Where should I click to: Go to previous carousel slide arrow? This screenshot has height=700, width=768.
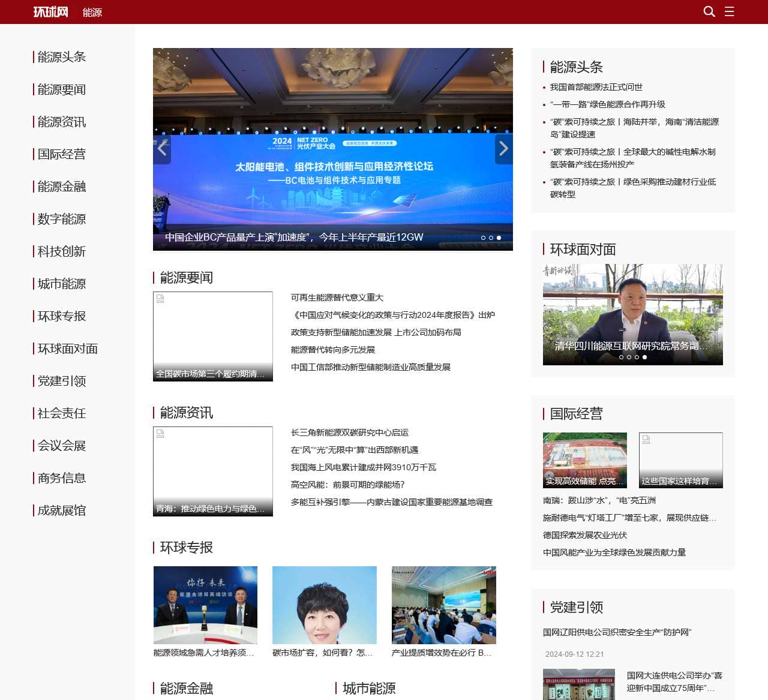pos(162,149)
